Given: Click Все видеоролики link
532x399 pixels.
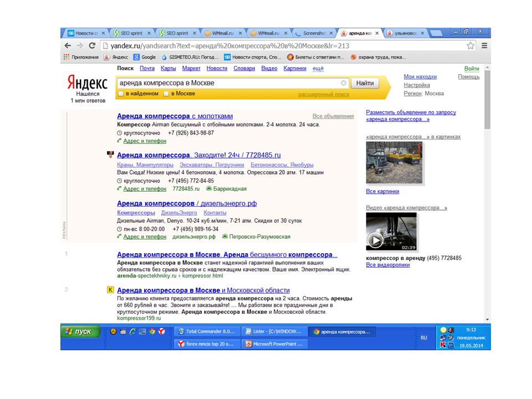Looking at the screenshot, I should 388,265.
